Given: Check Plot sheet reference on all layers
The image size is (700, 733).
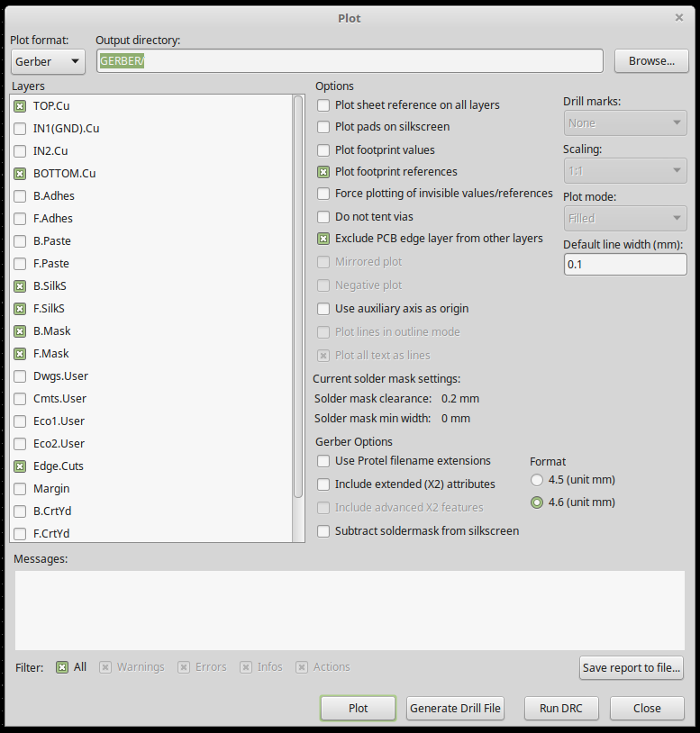Looking at the screenshot, I should click(x=323, y=105).
